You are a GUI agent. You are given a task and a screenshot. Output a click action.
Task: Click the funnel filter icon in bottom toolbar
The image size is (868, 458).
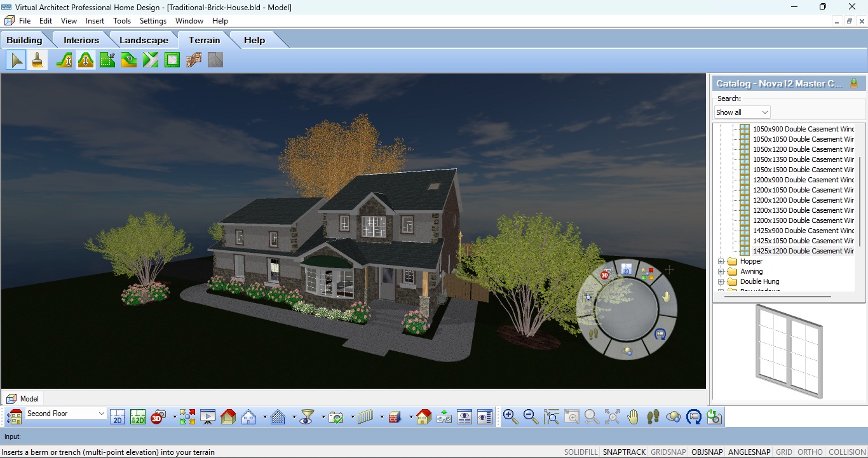pos(308,417)
